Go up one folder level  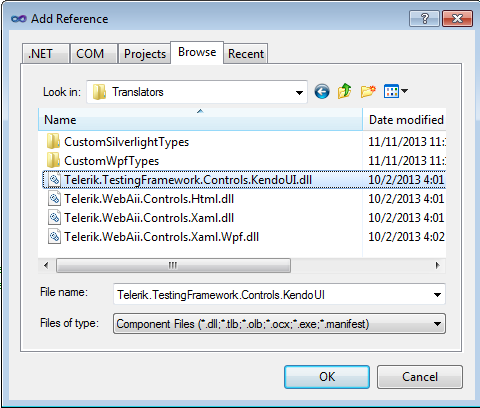pyautogui.click(x=345, y=91)
